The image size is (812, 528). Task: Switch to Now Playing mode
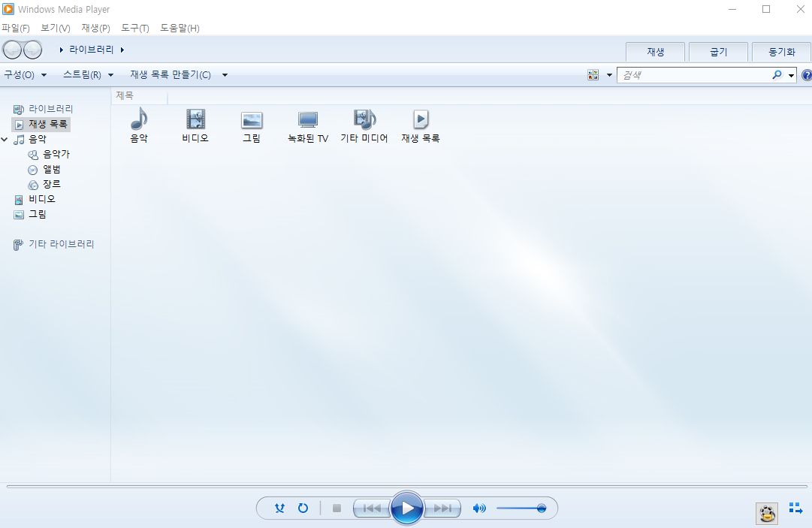click(795, 508)
